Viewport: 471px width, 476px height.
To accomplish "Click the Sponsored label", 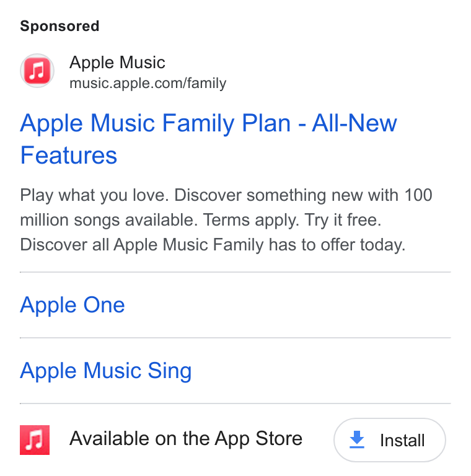I will coord(59,26).
